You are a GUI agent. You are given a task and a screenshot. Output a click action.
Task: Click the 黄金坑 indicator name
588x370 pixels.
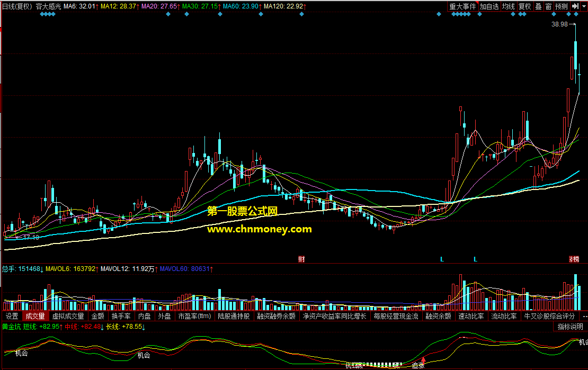(12, 327)
